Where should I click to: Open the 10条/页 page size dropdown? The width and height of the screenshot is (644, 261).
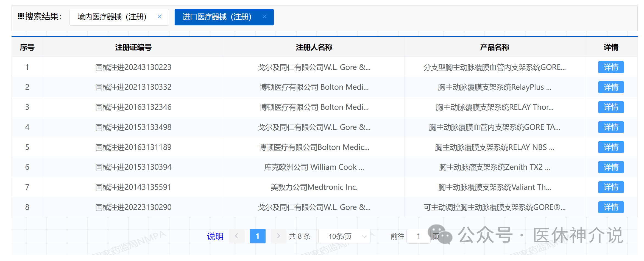coord(344,236)
